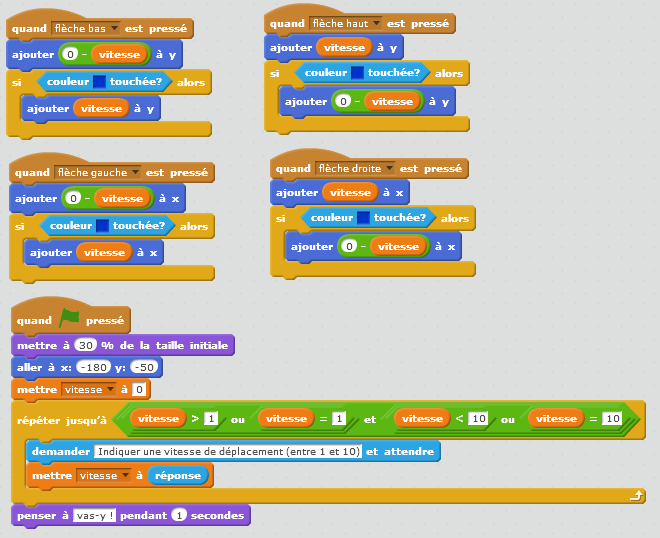Click the loop arrow icon on répéter block

tap(636, 496)
